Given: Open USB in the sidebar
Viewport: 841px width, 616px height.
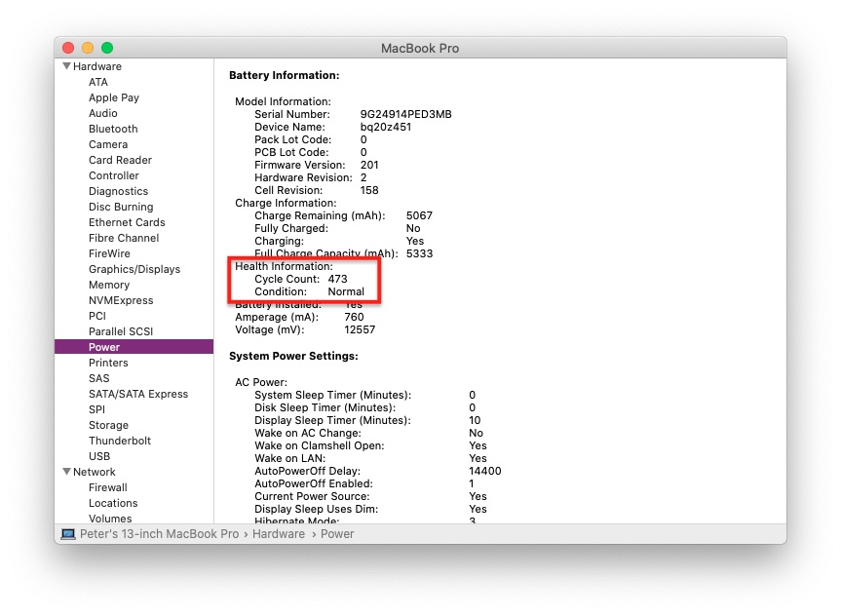Looking at the screenshot, I should tap(99, 455).
